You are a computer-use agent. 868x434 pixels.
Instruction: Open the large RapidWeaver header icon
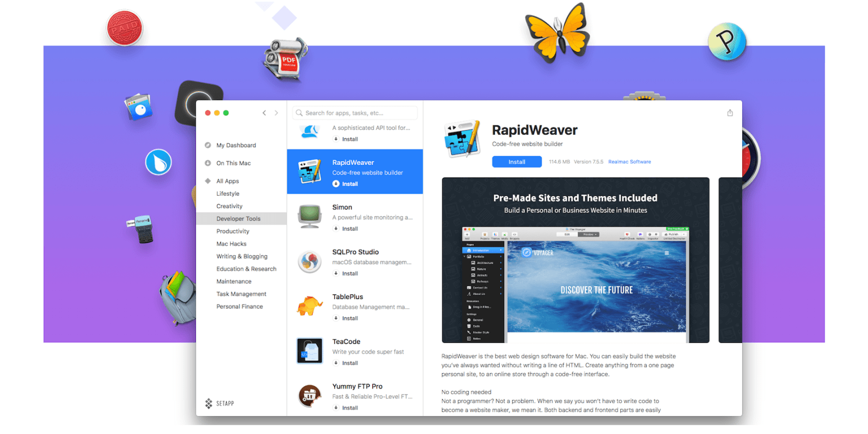(462, 139)
